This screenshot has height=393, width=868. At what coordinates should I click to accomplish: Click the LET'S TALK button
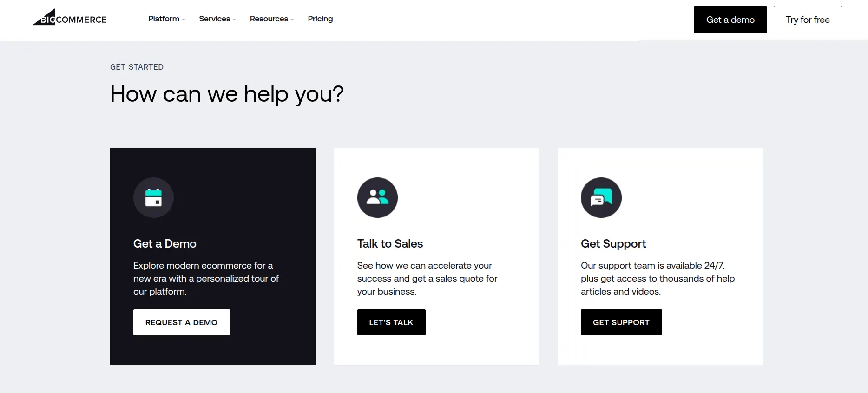coord(391,322)
